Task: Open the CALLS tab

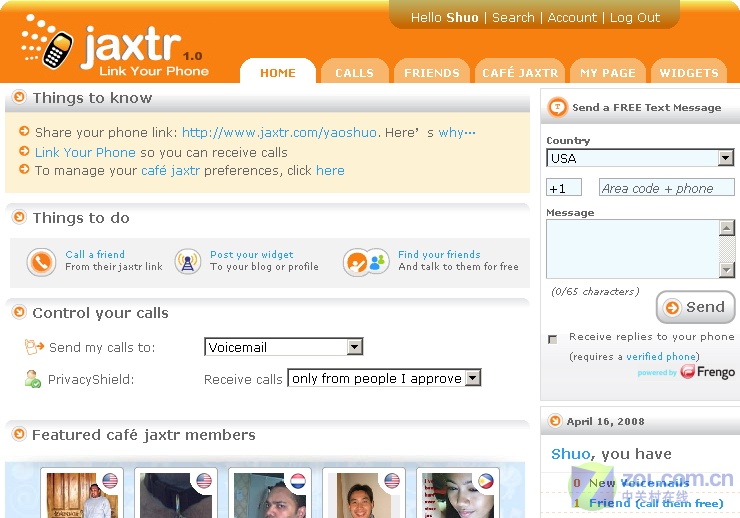Action: click(x=354, y=73)
